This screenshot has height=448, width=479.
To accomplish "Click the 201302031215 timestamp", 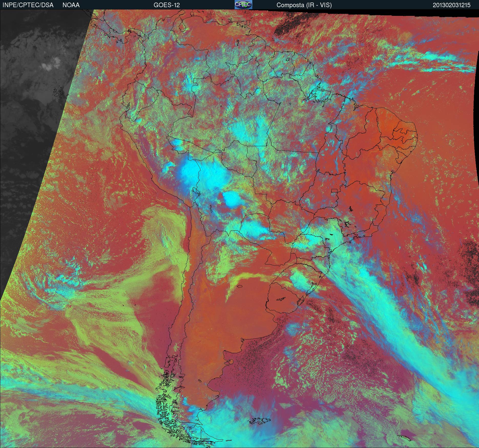I will click(x=452, y=5).
